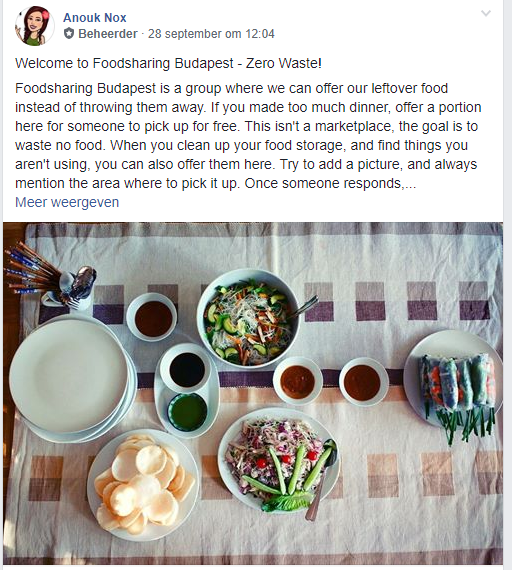This screenshot has height=570, width=512.
Task: Click the admin shield badge icon
Action: click(69, 34)
